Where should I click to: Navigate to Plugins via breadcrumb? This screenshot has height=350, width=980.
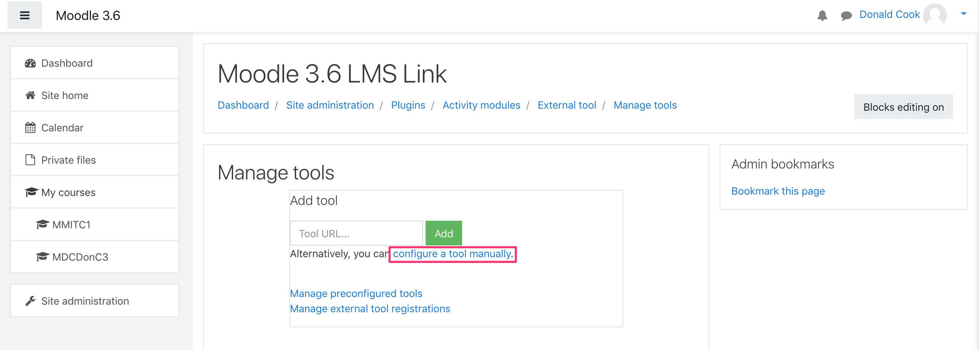[x=408, y=105]
